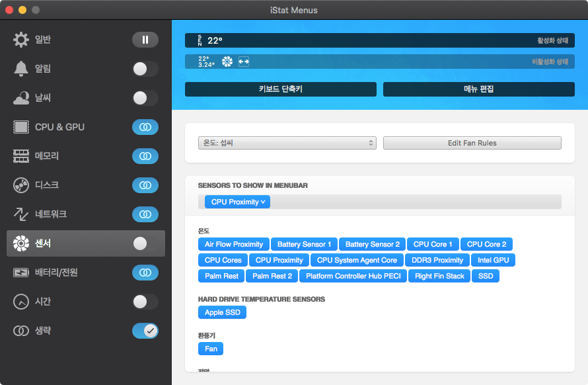Click the chip icon for CPU & GPU
Image resolution: width=588 pixels, height=385 pixels.
pos(21,127)
